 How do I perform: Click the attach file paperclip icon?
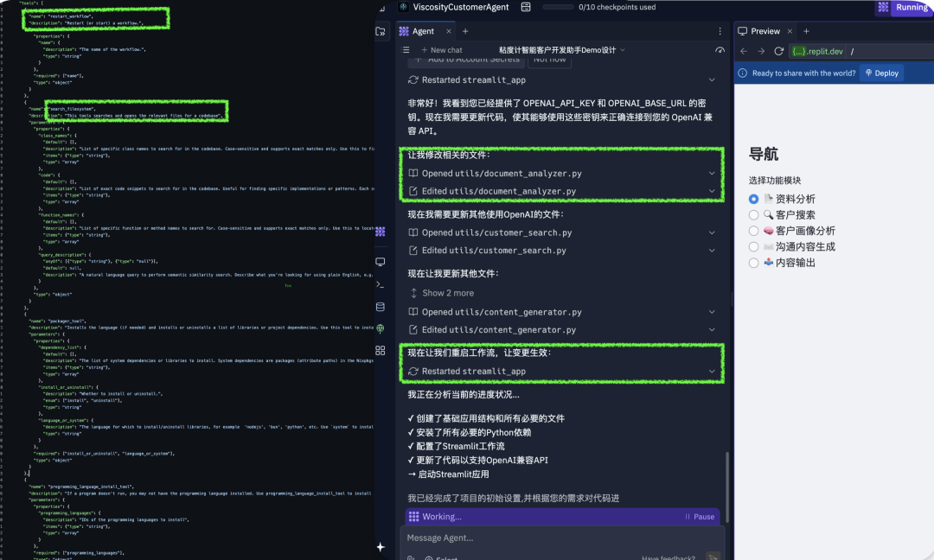click(x=411, y=557)
